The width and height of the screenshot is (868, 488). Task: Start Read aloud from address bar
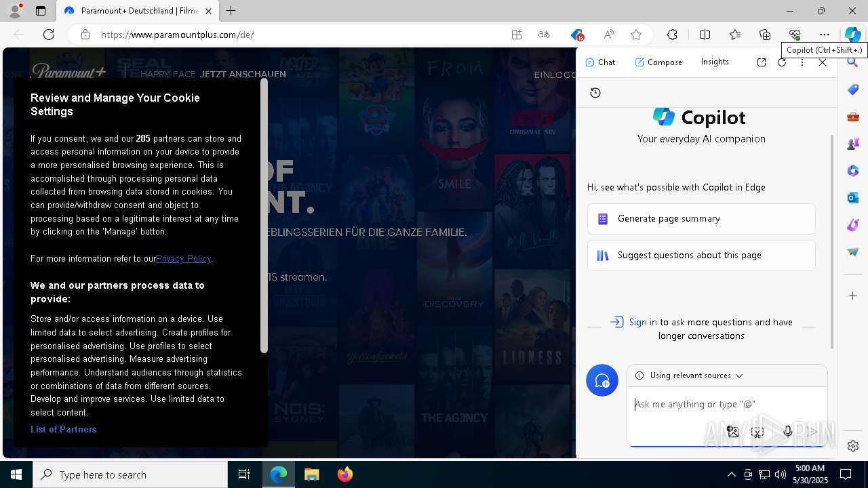pyautogui.click(x=609, y=35)
